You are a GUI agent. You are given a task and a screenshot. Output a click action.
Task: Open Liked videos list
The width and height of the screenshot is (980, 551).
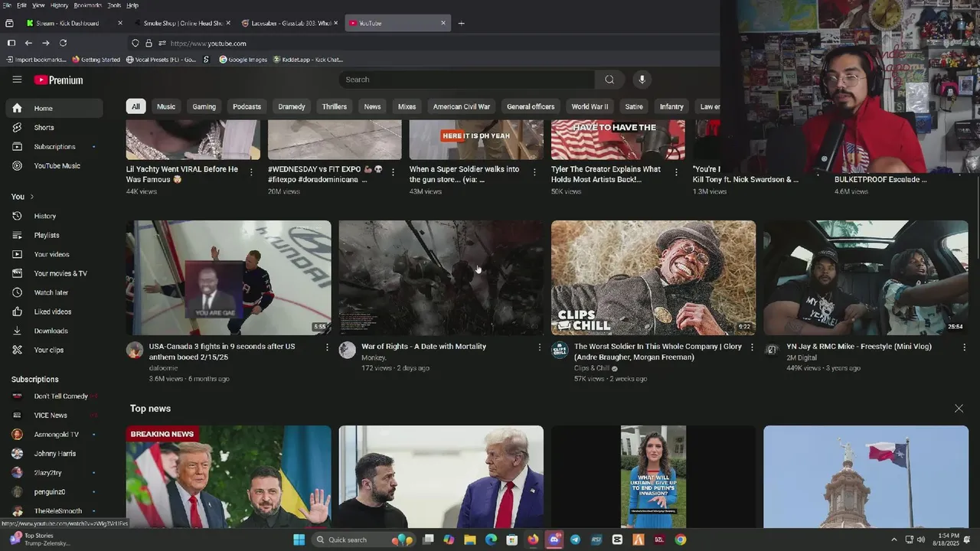click(54, 312)
